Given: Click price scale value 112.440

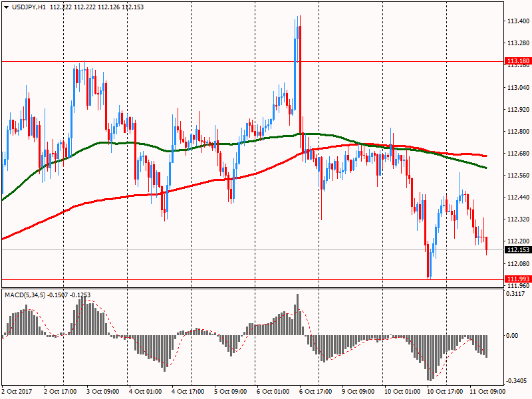Looking at the screenshot, I should pyautogui.click(x=518, y=198).
